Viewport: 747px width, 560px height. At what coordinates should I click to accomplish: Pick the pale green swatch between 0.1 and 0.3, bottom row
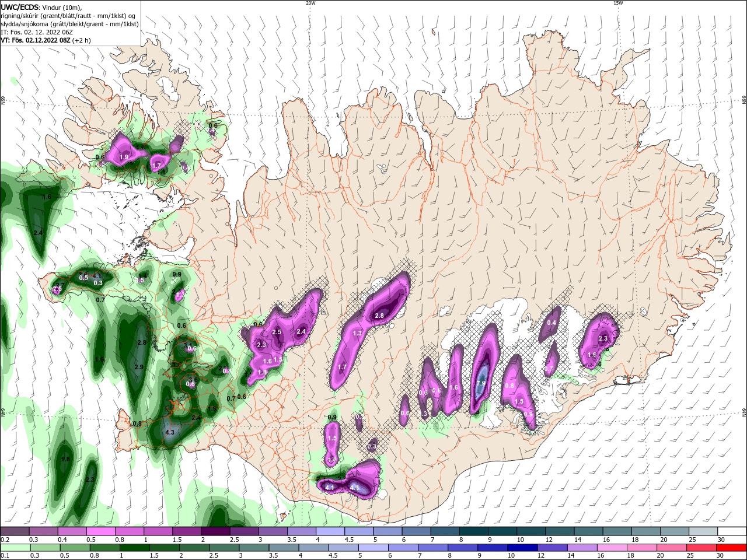15,548
